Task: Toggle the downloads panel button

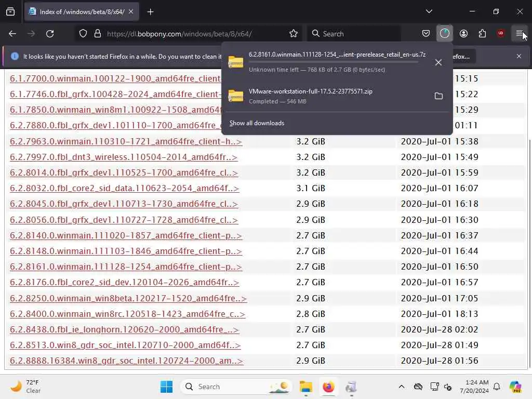Action: (445, 34)
